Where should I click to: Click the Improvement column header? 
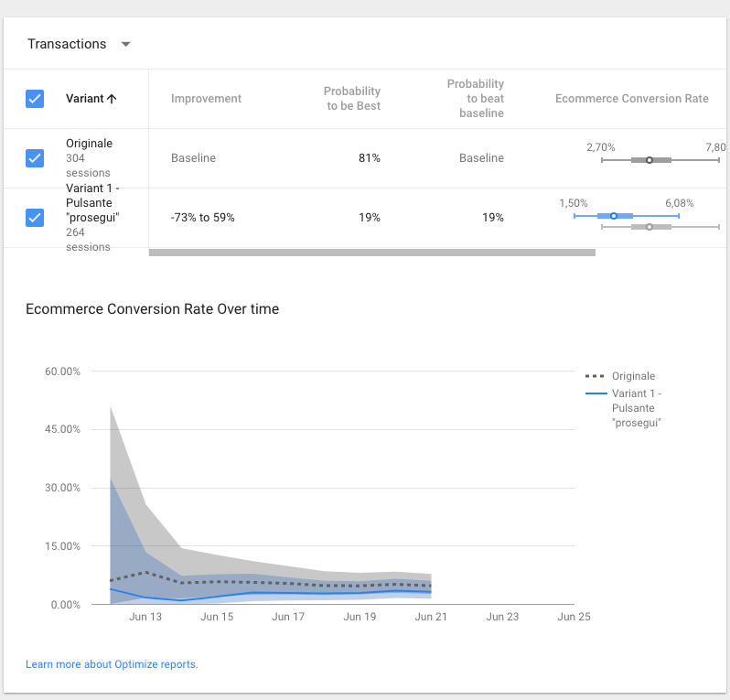click(206, 98)
